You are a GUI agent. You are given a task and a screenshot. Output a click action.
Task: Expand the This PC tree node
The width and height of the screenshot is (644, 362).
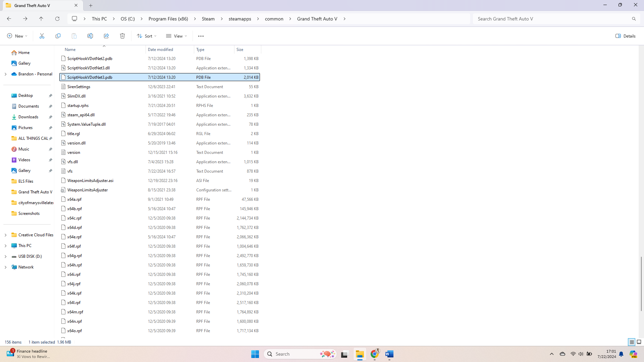5,246
